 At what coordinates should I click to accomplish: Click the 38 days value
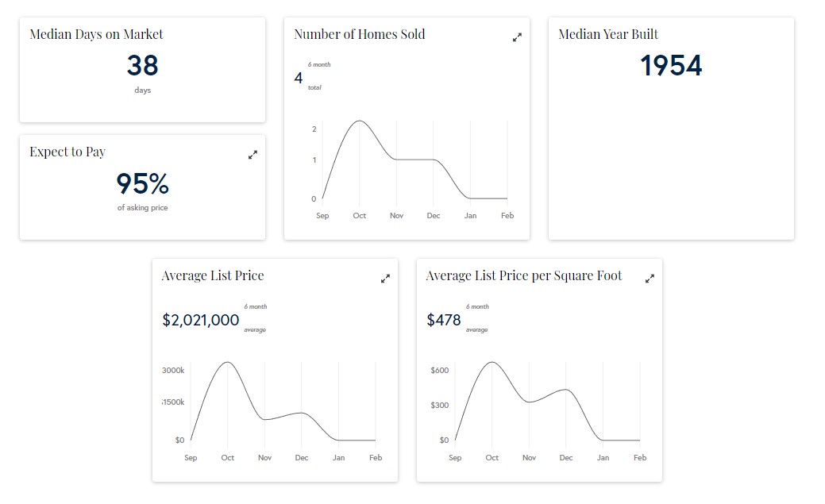click(142, 65)
